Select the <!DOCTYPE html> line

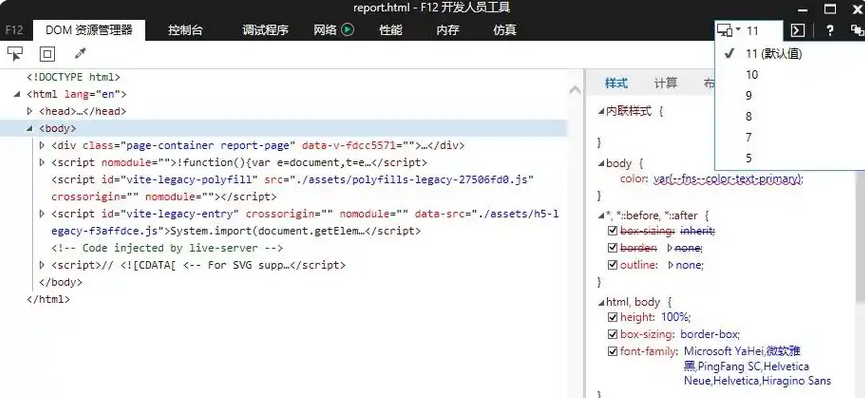point(73,77)
